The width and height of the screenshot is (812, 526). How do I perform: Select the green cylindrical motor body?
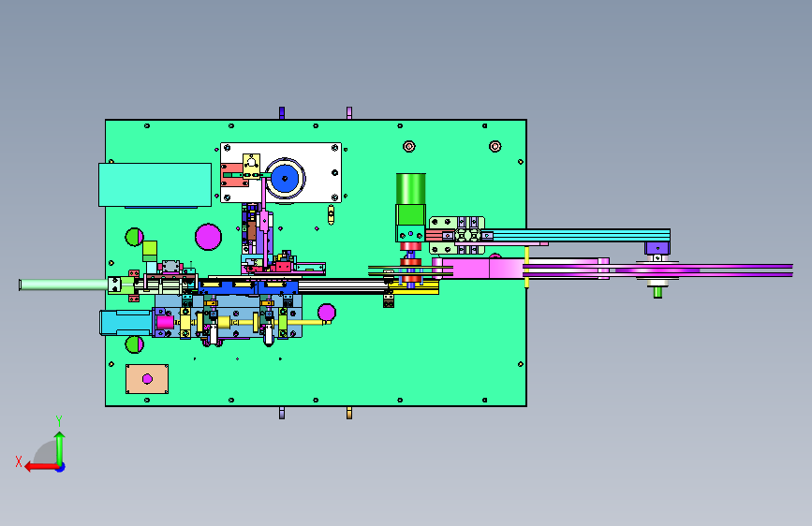pyautogui.click(x=411, y=189)
